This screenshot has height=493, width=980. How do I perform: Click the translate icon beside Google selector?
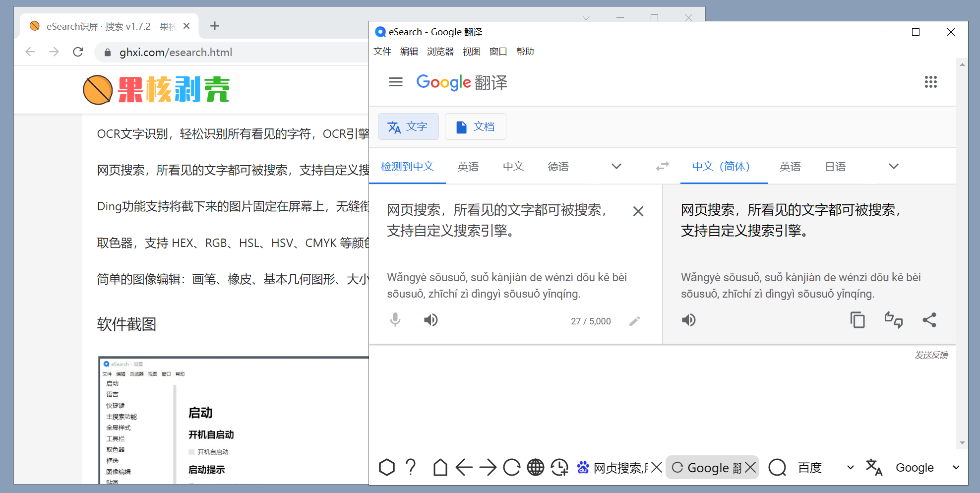[x=874, y=467]
